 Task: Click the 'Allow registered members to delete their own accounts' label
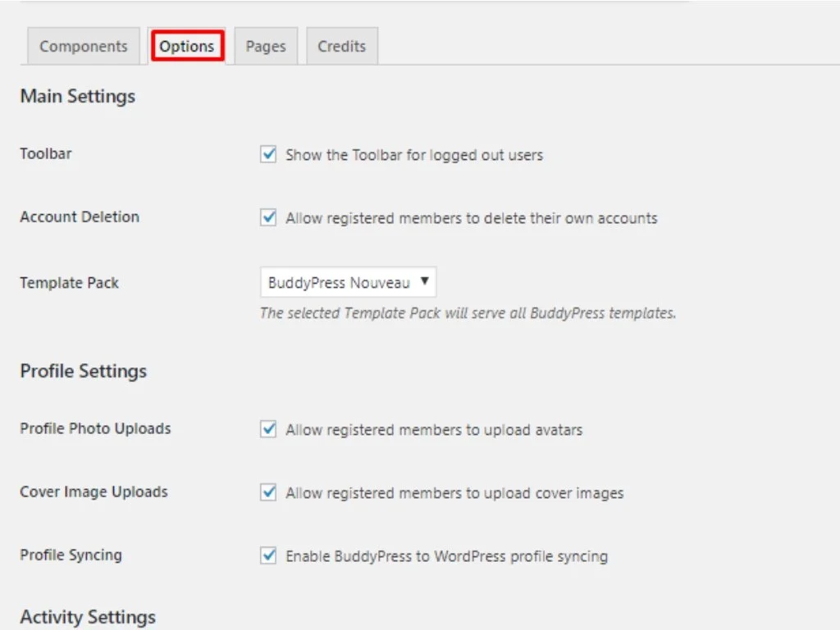click(471, 219)
